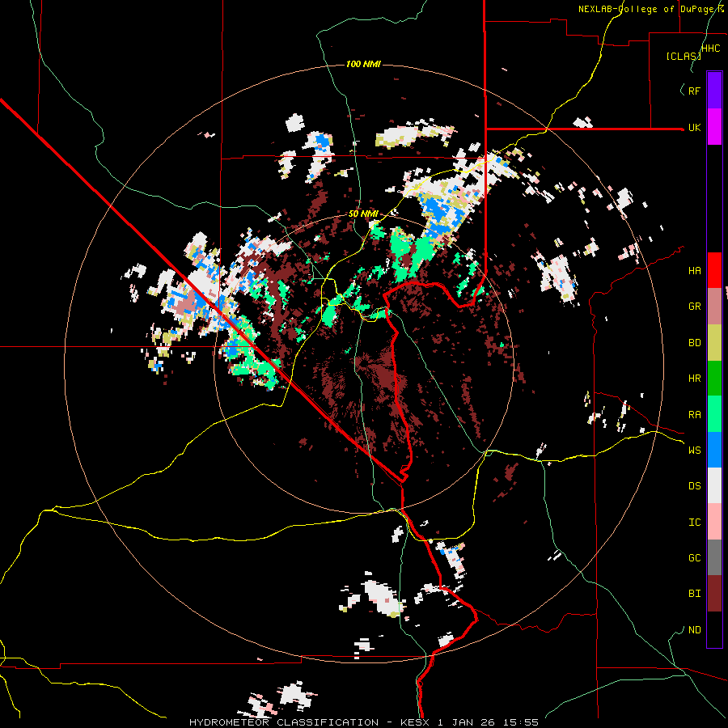Choose the gray GC legend swatch
Viewport: 728px width, 728px height.
coord(714,558)
